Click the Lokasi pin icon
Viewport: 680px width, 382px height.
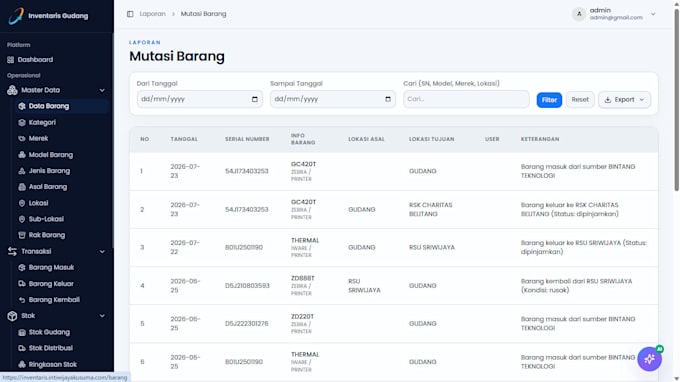[x=22, y=203]
